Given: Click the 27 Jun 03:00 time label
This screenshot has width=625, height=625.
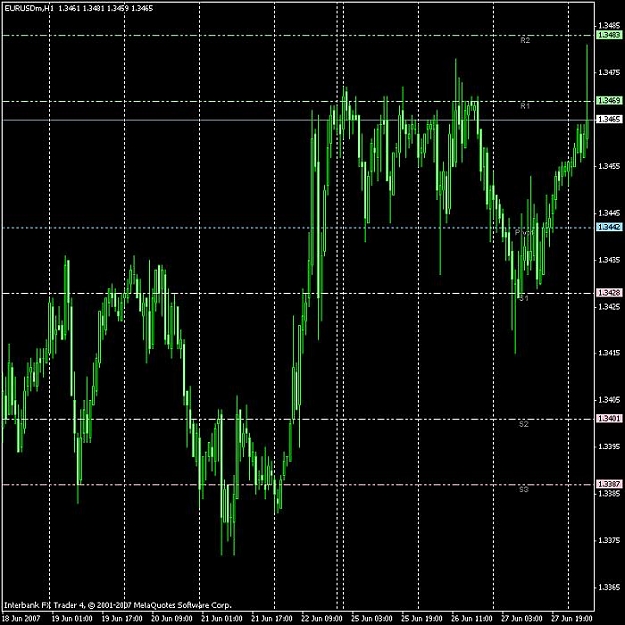Looking at the screenshot, I should 522,619.
